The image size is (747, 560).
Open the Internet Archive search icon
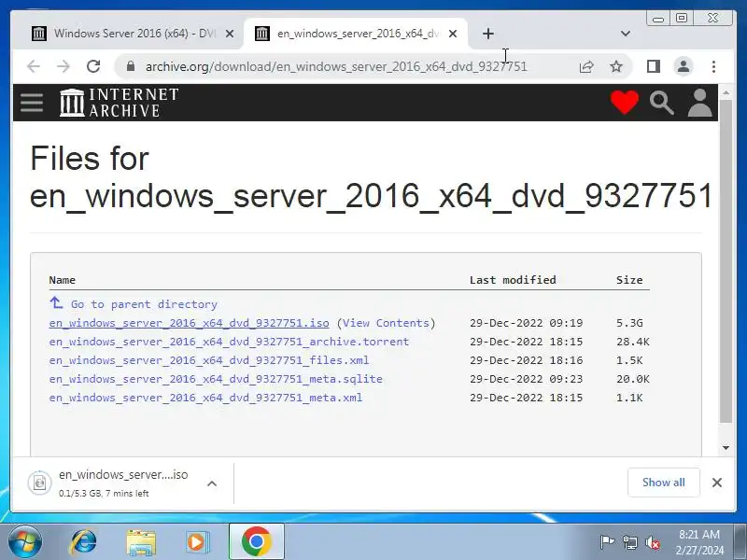click(662, 103)
